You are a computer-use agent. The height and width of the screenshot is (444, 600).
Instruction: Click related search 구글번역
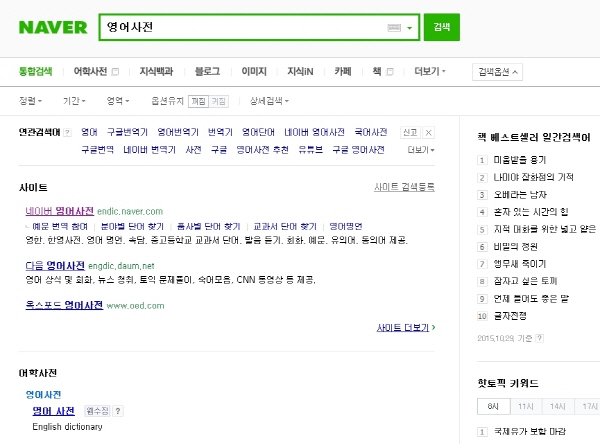click(98, 150)
